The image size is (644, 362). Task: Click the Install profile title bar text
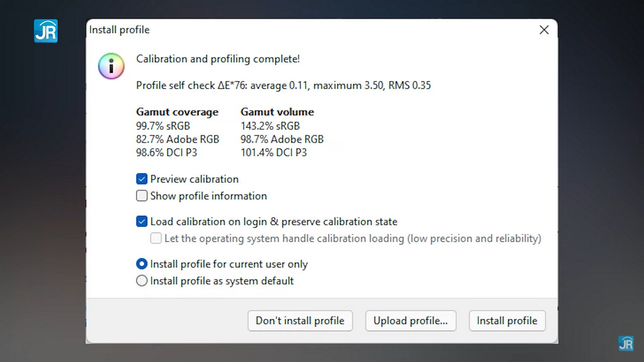tap(119, 30)
